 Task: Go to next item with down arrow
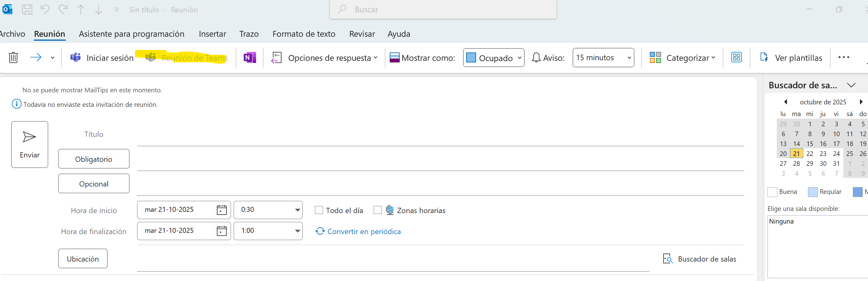[x=98, y=10]
